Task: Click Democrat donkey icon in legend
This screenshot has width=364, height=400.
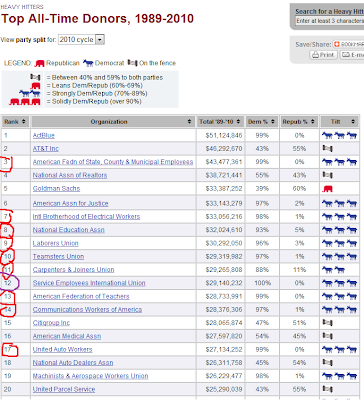Action: tap(88, 63)
